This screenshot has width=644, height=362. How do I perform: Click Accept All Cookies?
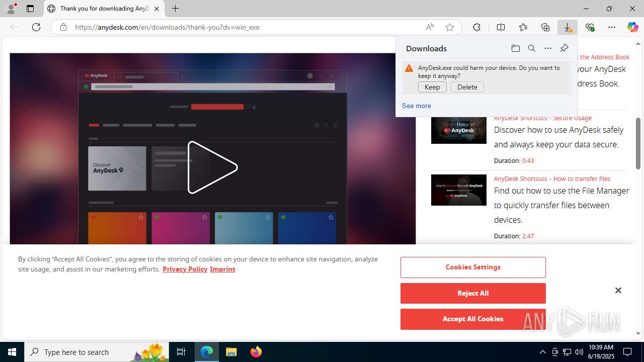473,319
